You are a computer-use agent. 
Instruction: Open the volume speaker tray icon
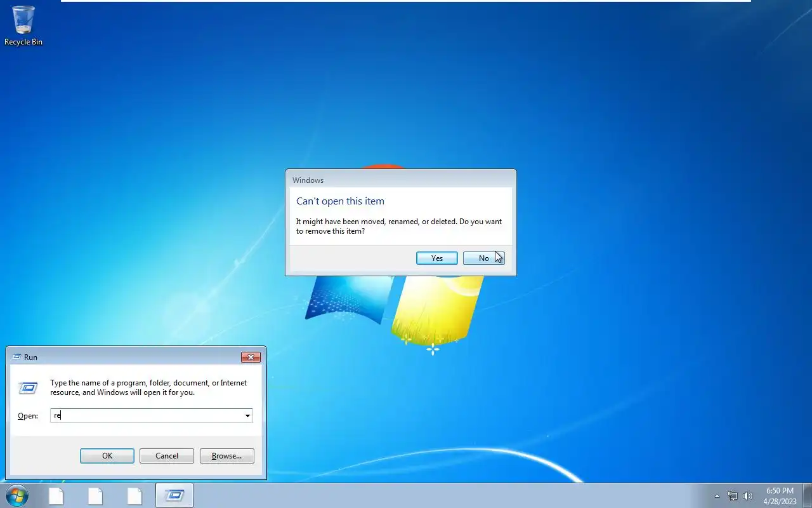click(x=748, y=496)
